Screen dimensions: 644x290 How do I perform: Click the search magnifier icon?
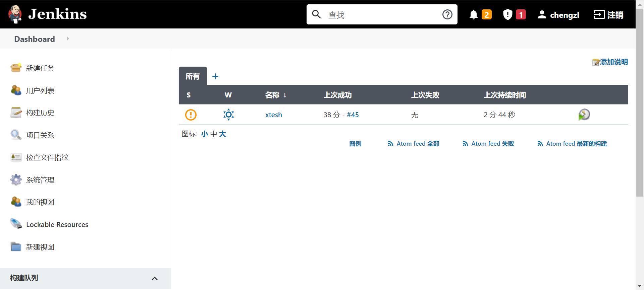(316, 14)
